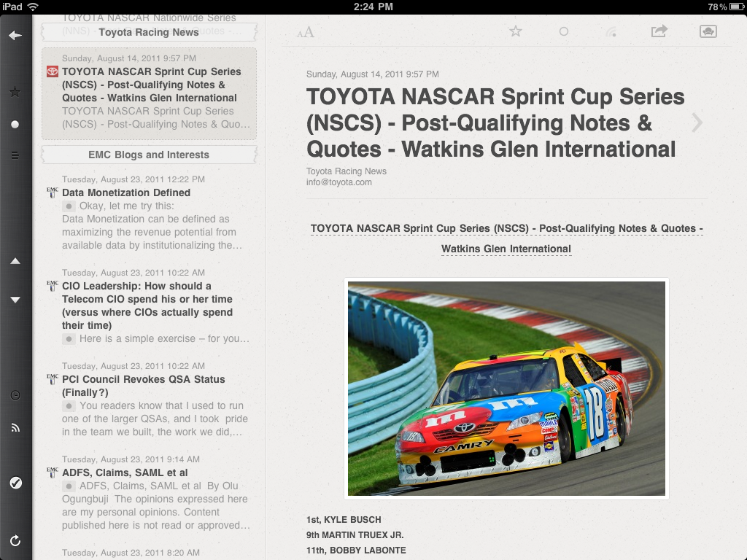
Task: Open the article title link under header
Action: (x=506, y=238)
